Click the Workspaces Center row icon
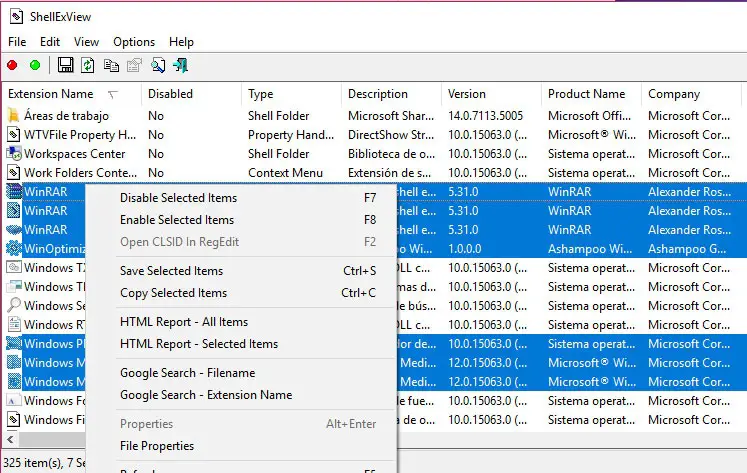747x473 pixels. [x=13, y=154]
